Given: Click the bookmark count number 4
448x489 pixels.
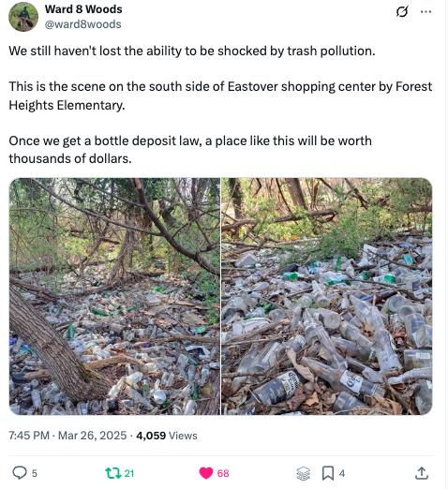Looking at the screenshot, I should pyautogui.click(x=342, y=473).
